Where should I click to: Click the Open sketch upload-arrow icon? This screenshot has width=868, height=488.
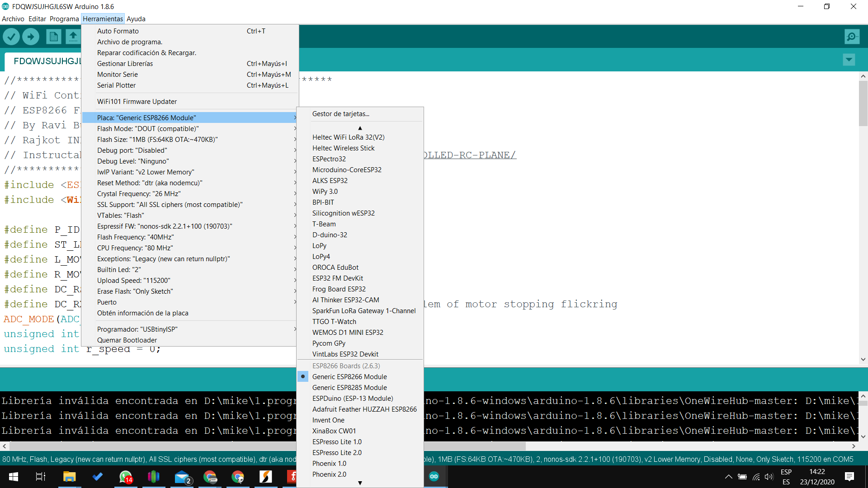click(73, 37)
